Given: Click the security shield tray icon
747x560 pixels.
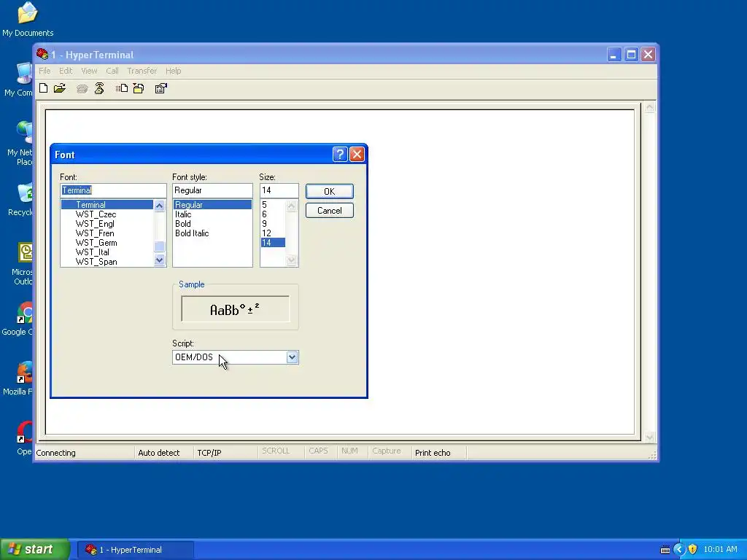Looking at the screenshot, I should (693, 550).
